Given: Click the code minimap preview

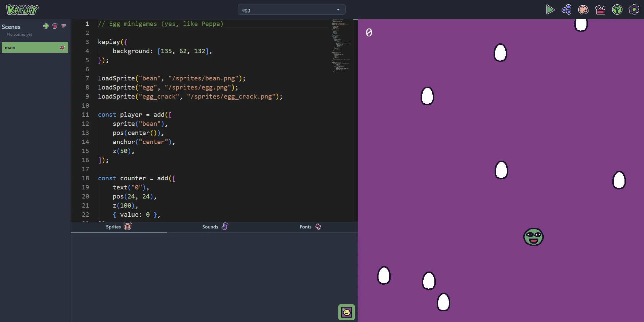Looking at the screenshot, I should coord(341,45).
